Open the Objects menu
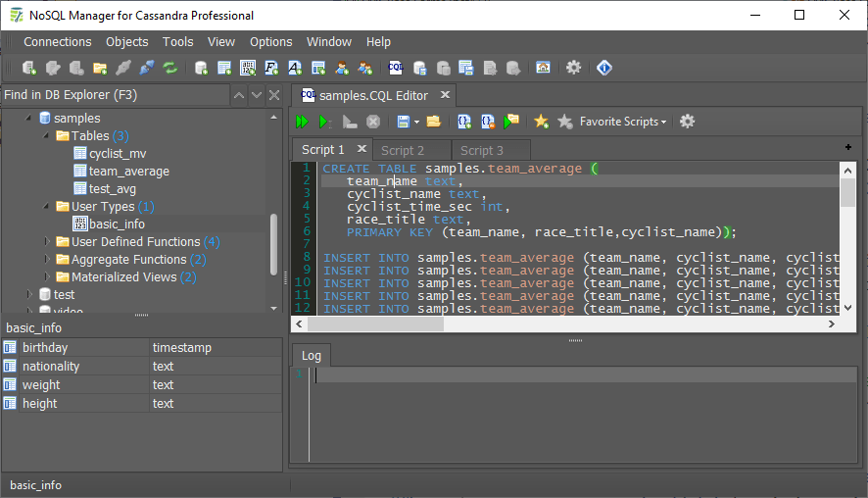 [126, 42]
